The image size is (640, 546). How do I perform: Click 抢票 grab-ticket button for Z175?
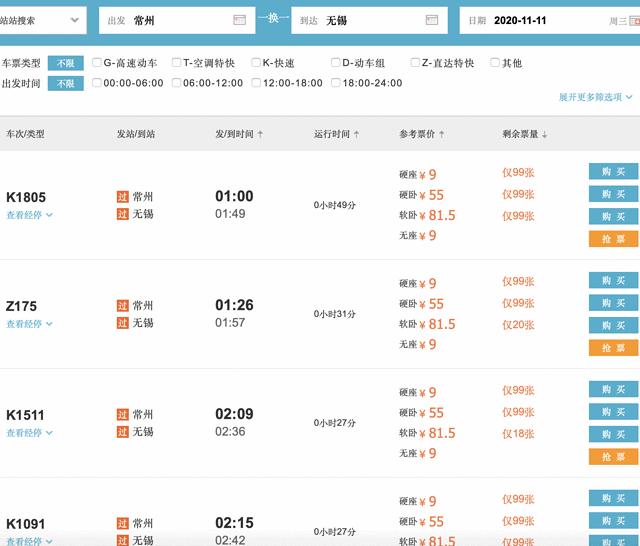click(613, 347)
